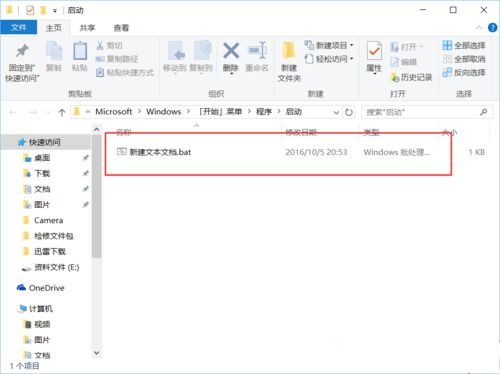This screenshot has width=500, height=374.
Task: Click the Pin to Quick Access icon
Action: 22,51
